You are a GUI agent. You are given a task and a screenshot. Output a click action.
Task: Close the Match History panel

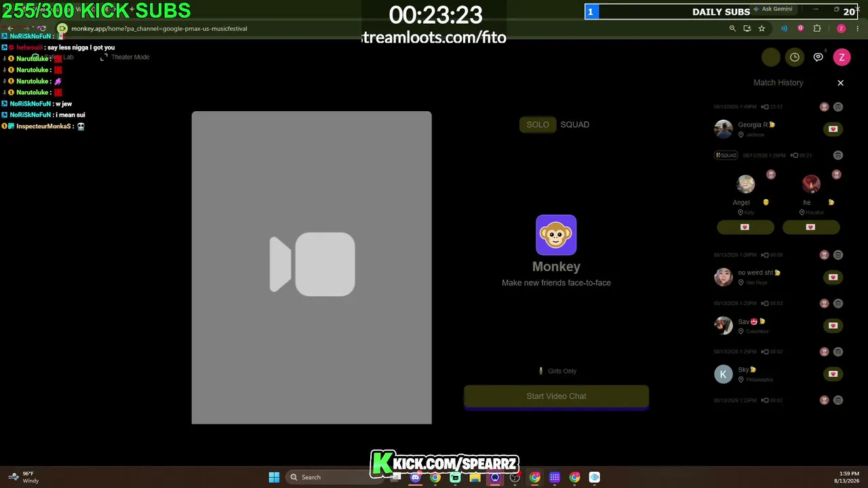point(840,83)
